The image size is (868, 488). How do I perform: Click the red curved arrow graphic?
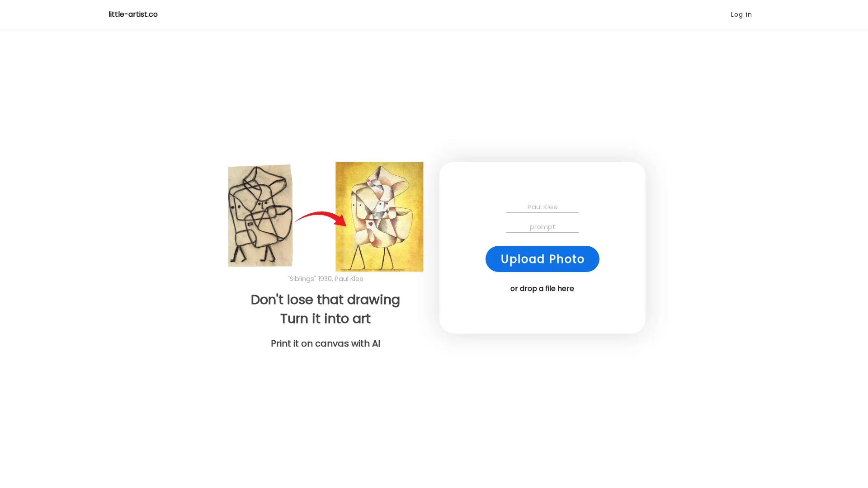[320, 218]
